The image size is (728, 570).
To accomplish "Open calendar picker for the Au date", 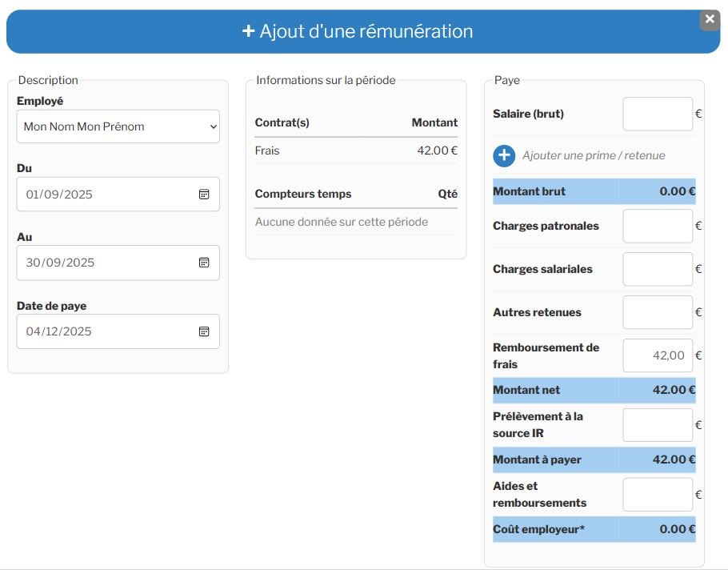I will tap(204, 263).
